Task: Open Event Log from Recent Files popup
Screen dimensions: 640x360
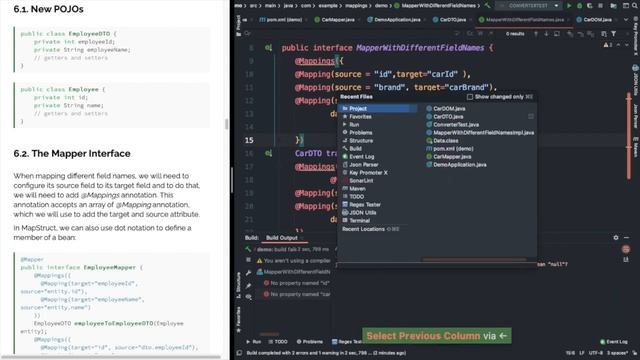Action: pyautogui.click(x=378, y=157)
